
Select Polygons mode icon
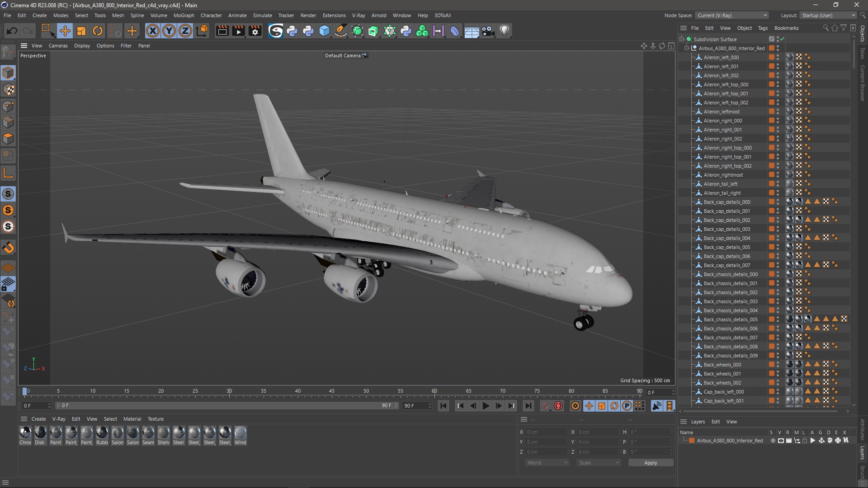(x=8, y=139)
